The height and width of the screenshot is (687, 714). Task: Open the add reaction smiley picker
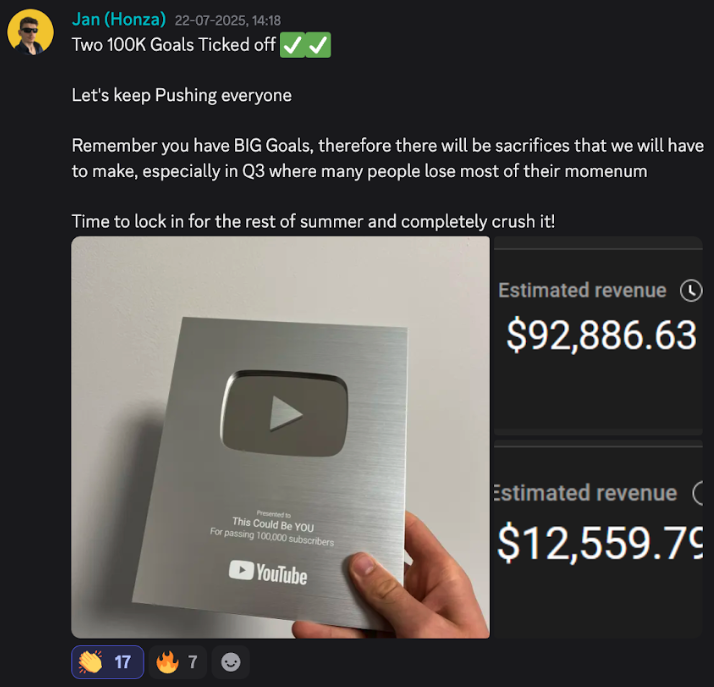(x=230, y=662)
